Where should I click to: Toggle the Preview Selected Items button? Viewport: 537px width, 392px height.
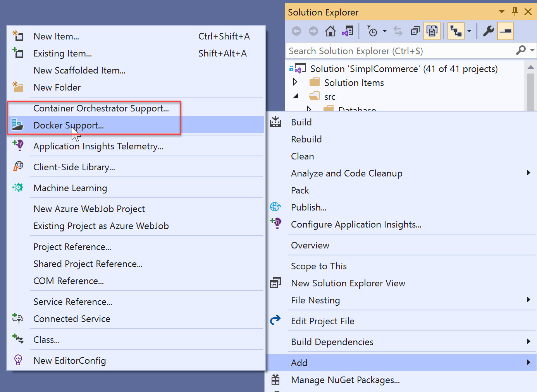(506, 31)
